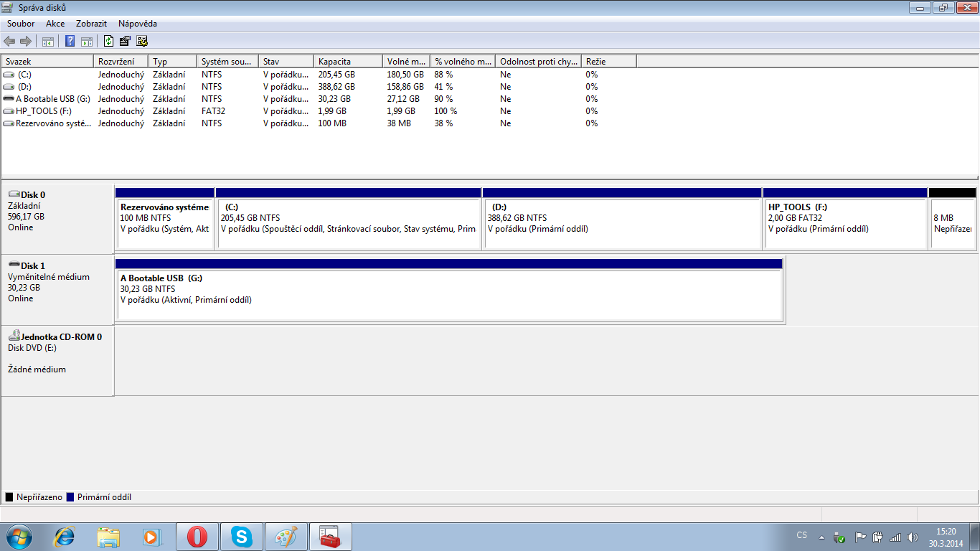Open the Nápověda menu
Image resolution: width=980 pixels, height=551 pixels.
pos(138,24)
